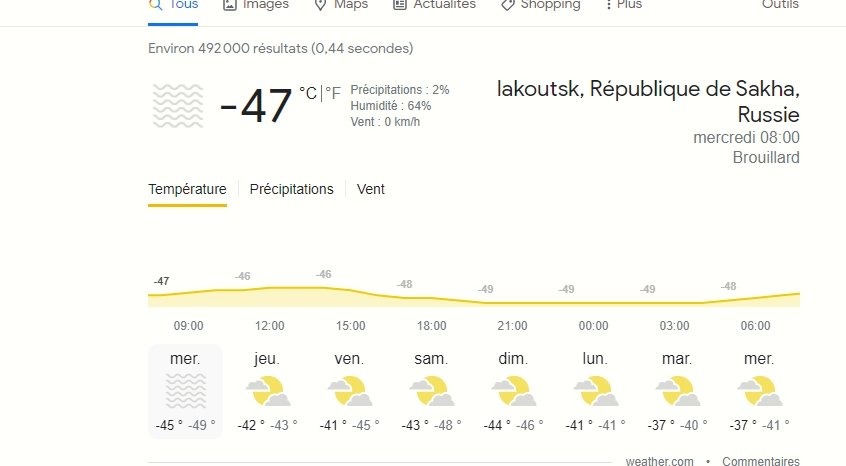Open the Images search tab

tap(256, 5)
